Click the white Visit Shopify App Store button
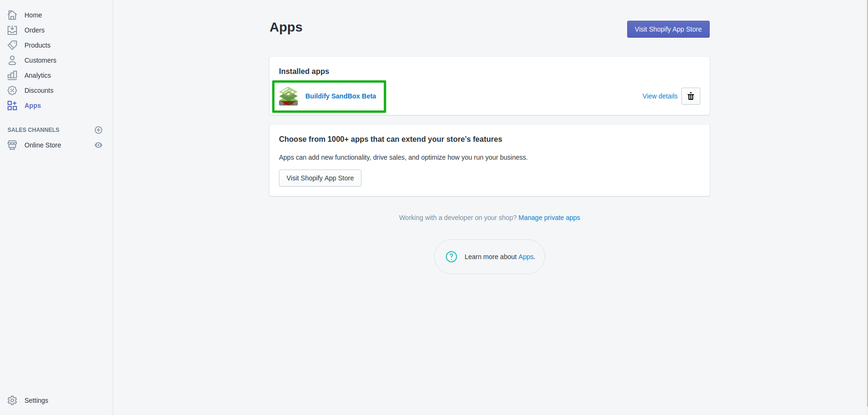Screen dimensions: 868x415 tap(320, 178)
